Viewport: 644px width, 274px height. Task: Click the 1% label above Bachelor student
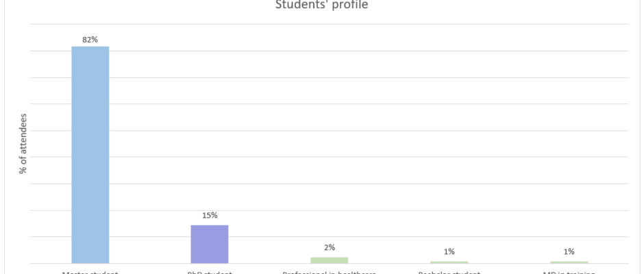tap(449, 252)
